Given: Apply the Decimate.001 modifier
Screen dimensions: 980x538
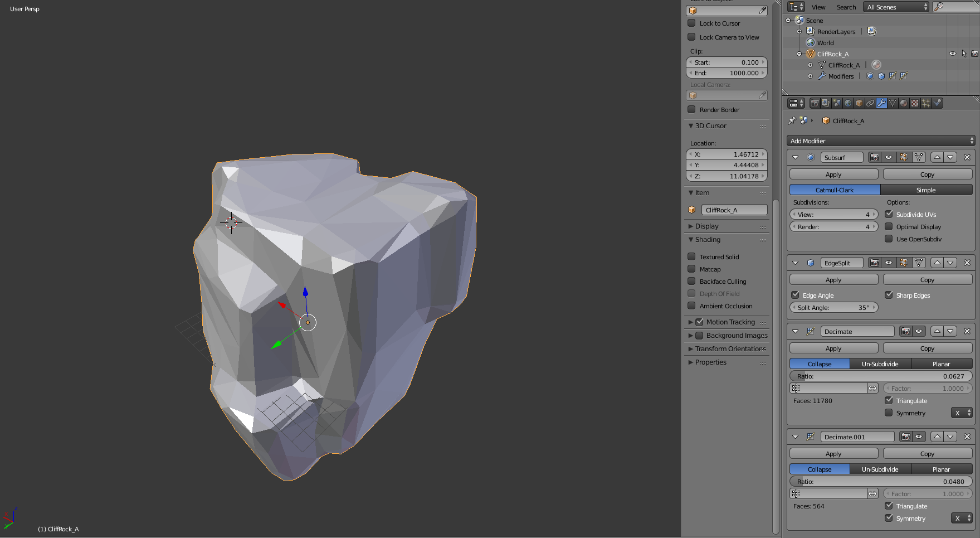Looking at the screenshot, I should tap(833, 453).
